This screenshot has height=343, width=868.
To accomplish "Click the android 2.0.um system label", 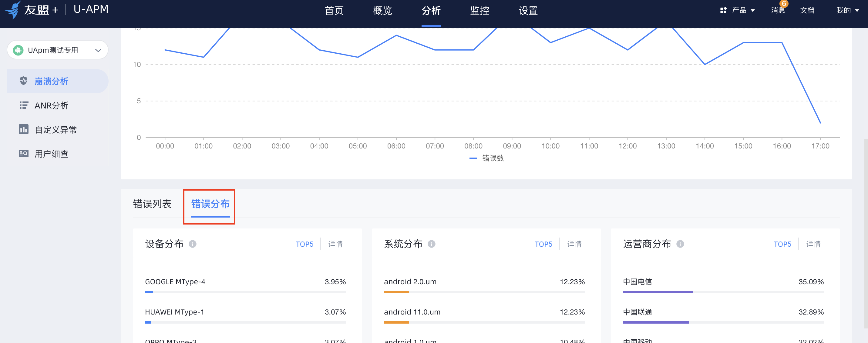I will tap(410, 281).
